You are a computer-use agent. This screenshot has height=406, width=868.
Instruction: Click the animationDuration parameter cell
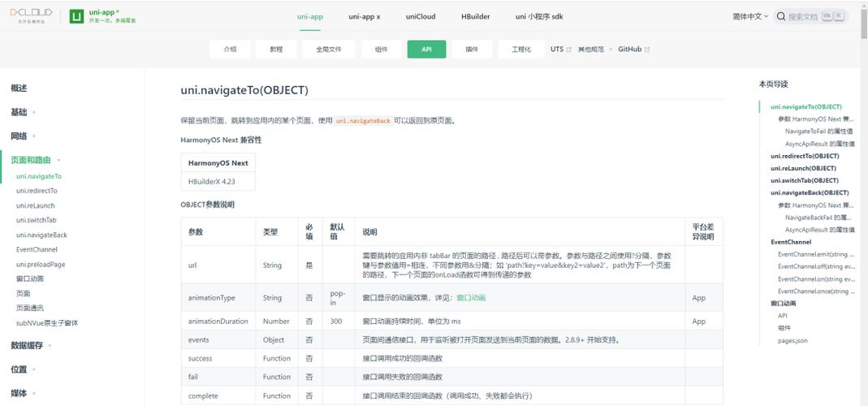pos(218,322)
